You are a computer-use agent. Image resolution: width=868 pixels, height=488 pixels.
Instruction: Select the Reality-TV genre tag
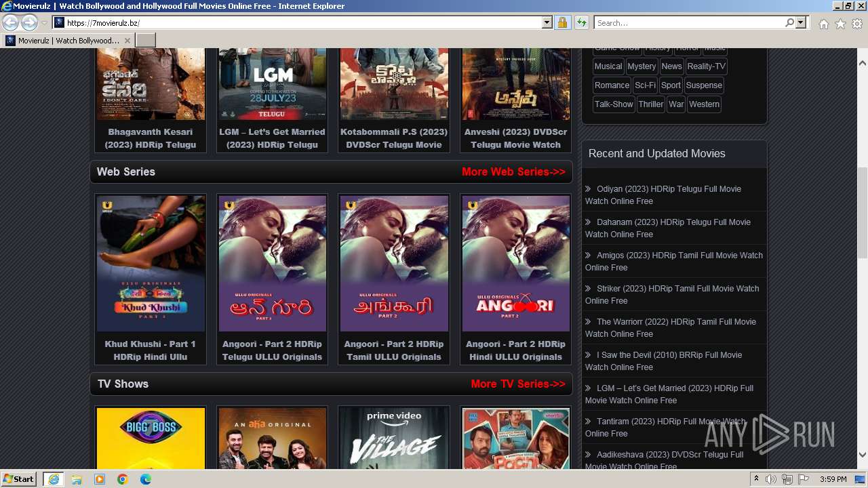click(706, 66)
